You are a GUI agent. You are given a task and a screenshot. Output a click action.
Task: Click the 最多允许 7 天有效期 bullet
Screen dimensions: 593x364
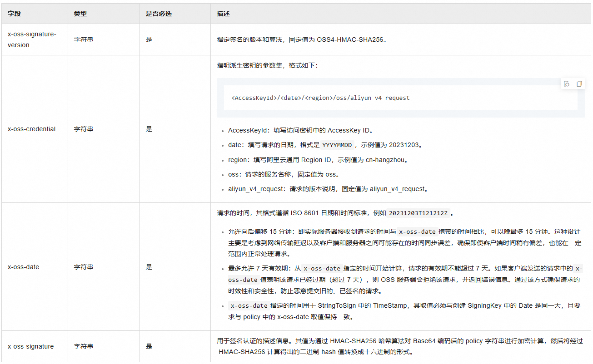(405, 280)
